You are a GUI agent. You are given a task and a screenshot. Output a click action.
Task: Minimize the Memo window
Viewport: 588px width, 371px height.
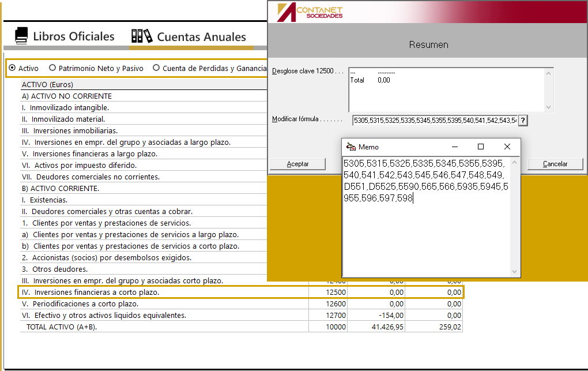[455, 147]
